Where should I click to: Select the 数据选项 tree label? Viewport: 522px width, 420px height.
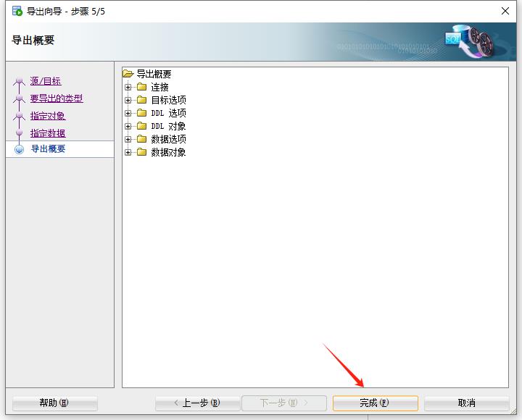(168, 139)
